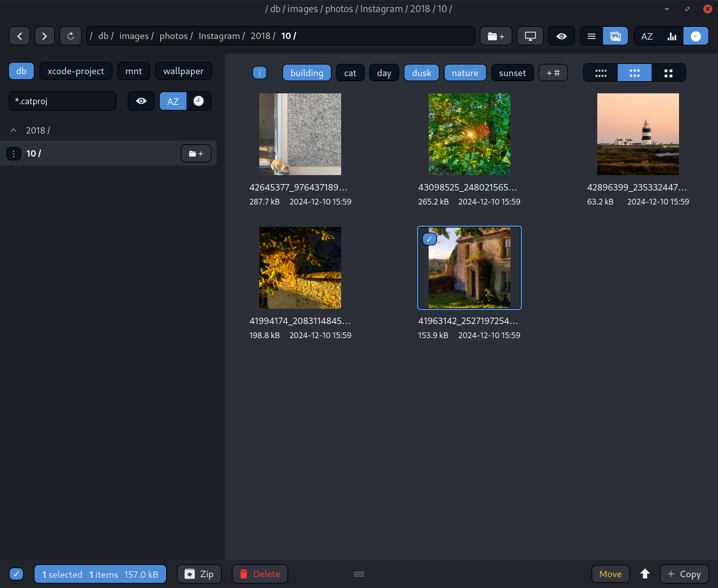This screenshot has width=718, height=588.
Task: Toggle hidden files with the top toolbar eye
Action: tap(561, 36)
